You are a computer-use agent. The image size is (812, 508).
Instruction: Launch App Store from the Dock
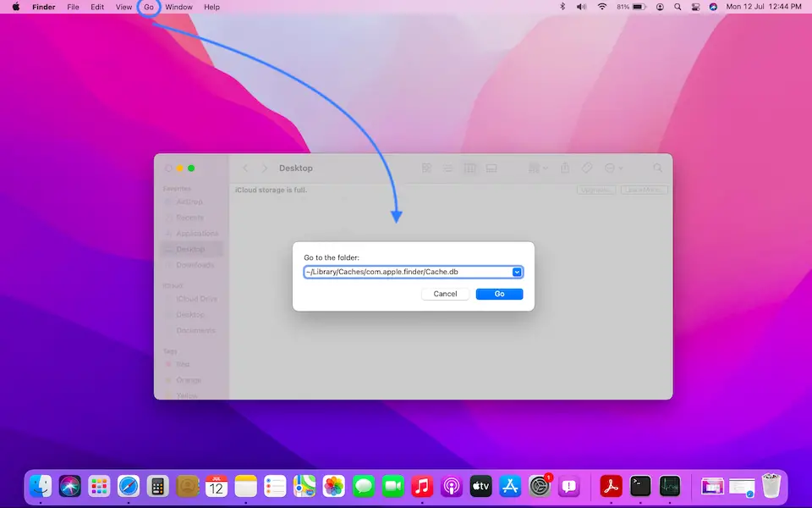click(510, 486)
